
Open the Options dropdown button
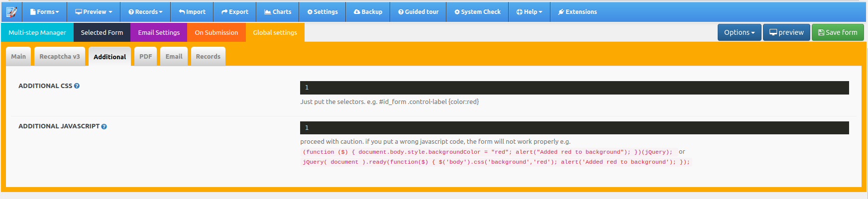click(739, 32)
